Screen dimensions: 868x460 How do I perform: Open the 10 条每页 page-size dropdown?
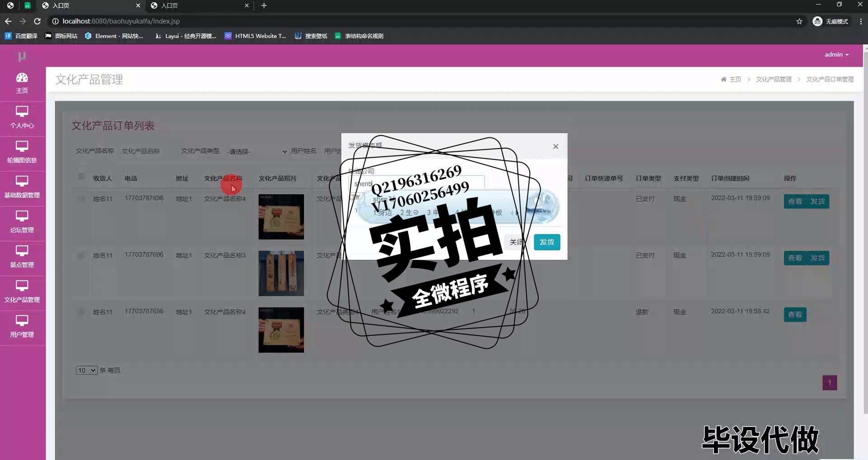click(x=86, y=370)
